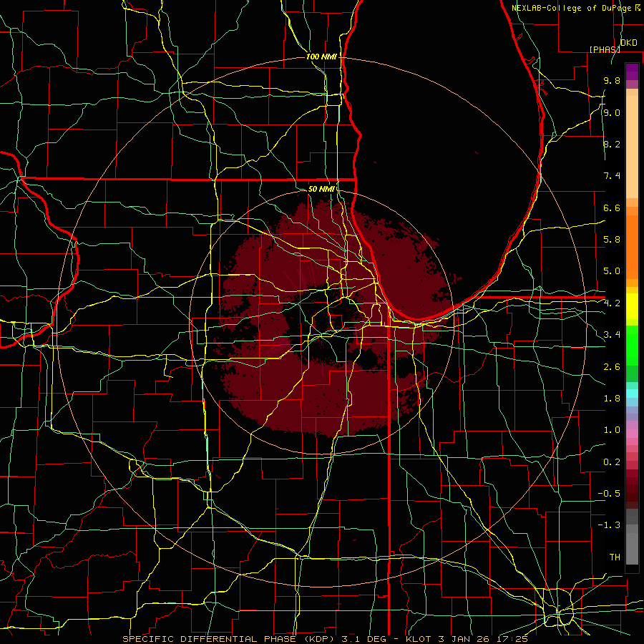644x644 pixels.
Task: Click the 5.8 scale value
Action: [x=612, y=240]
